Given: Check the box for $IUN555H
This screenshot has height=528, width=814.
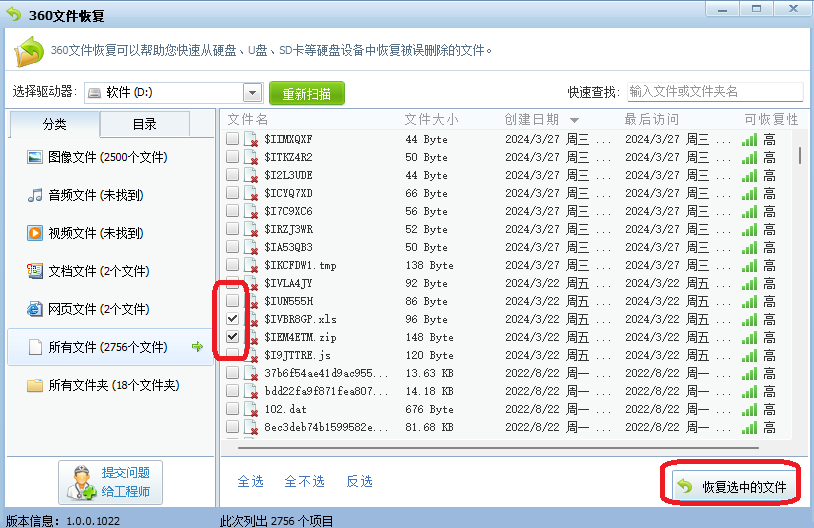Looking at the screenshot, I should click(233, 301).
